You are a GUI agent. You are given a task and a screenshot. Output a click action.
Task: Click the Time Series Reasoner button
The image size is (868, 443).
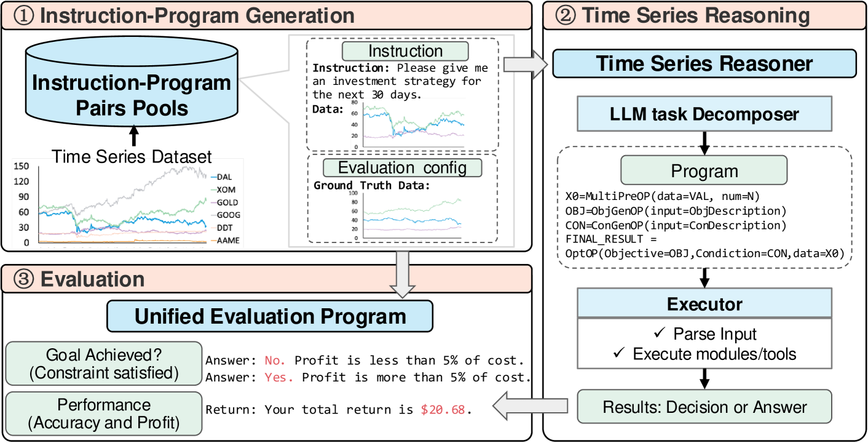click(704, 63)
